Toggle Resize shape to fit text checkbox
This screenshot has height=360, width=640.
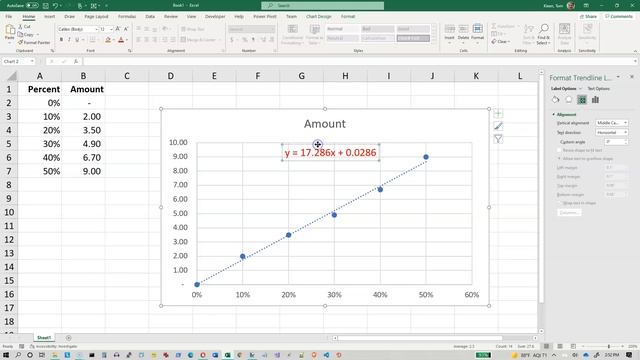(x=560, y=150)
